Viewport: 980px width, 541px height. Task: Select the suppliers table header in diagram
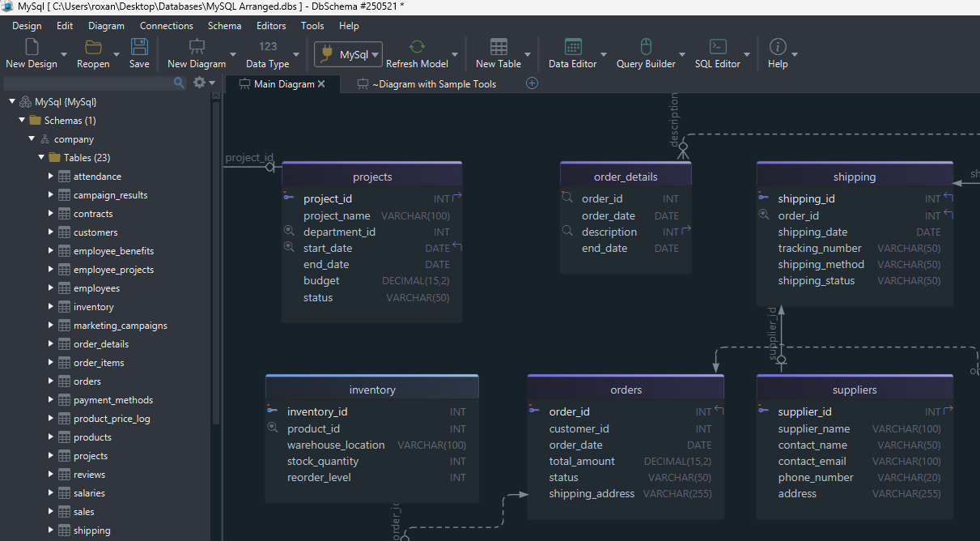pyautogui.click(x=855, y=390)
